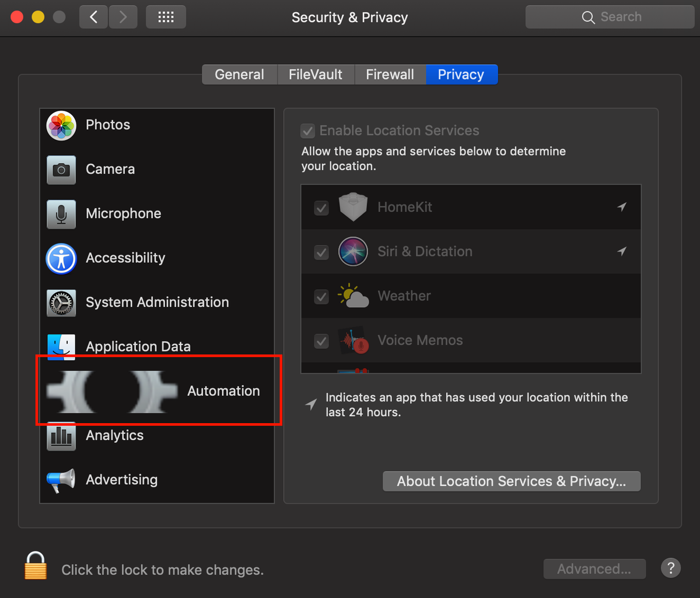The height and width of the screenshot is (598, 700).
Task: Go forward with the right chevron button
Action: 123,17
